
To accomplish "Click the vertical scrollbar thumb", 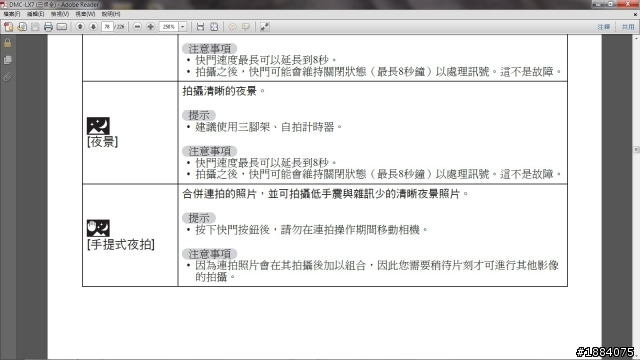I will point(636,150).
